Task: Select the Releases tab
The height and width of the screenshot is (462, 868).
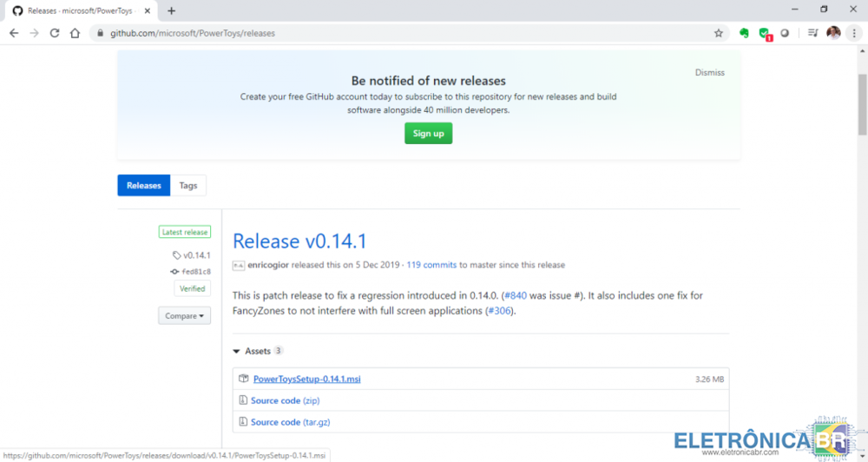Action: coord(144,185)
